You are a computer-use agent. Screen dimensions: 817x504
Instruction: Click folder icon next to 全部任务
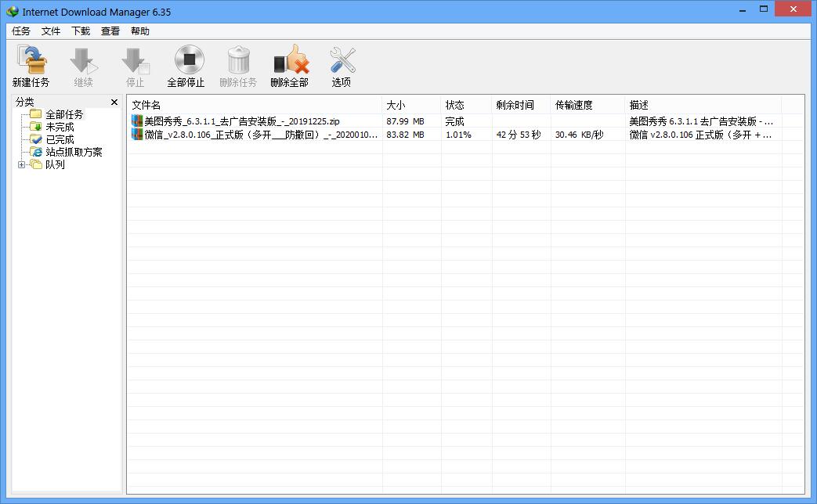(36, 114)
